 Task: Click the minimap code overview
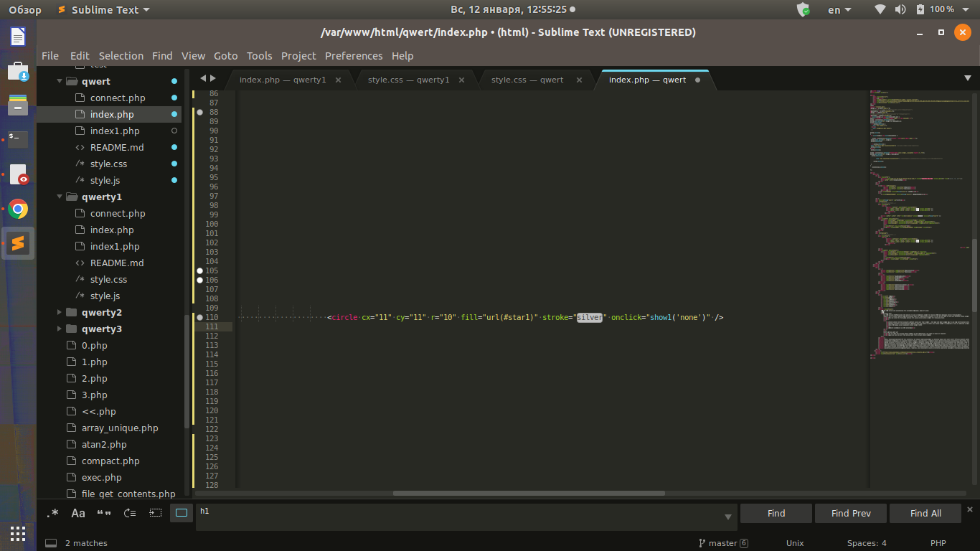(x=919, y=224)
